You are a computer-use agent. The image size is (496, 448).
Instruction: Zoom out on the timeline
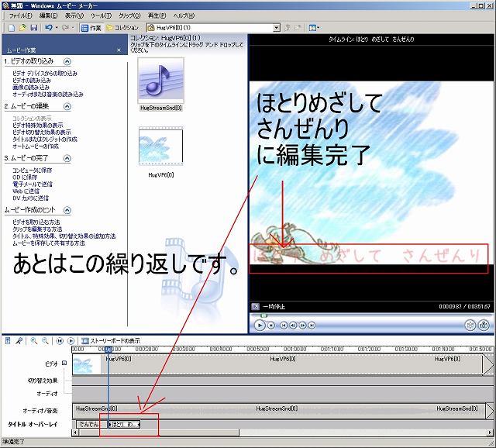coord(45,341)
